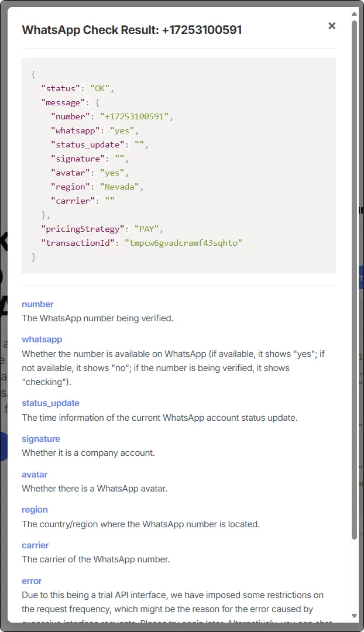The image size is (364, 632).
Task: Click the blue 'error' field heading
Action: coord(32,581)
